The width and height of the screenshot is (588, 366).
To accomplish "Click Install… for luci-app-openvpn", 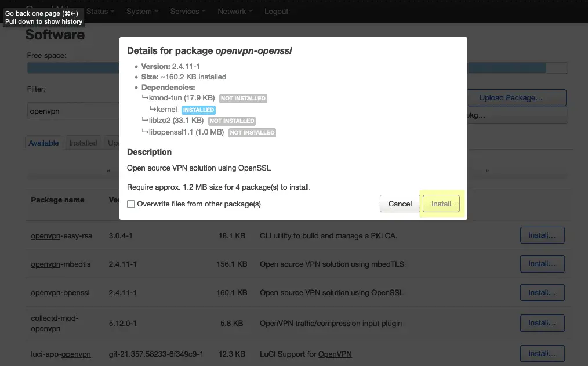I will pyautogui.click(x=542, y=354).
